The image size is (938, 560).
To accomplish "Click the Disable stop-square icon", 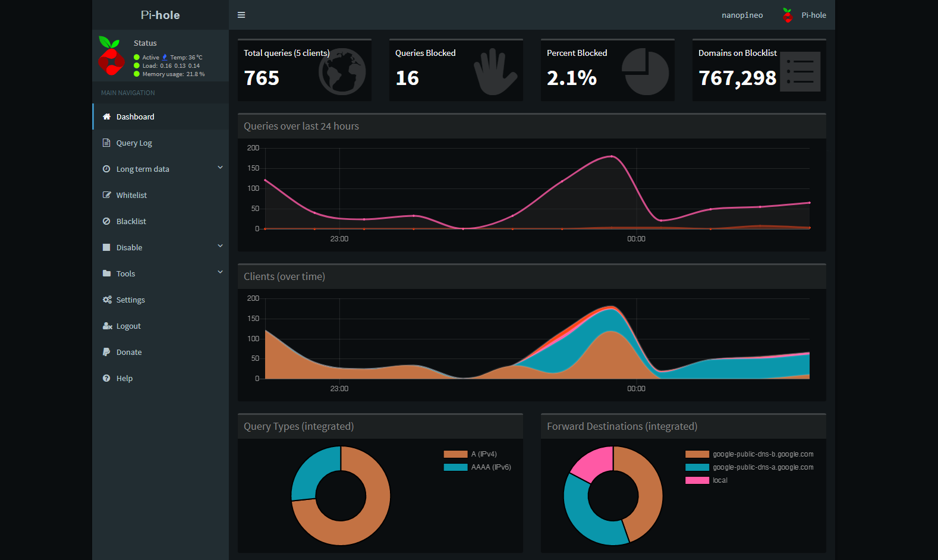I will 106,247.
